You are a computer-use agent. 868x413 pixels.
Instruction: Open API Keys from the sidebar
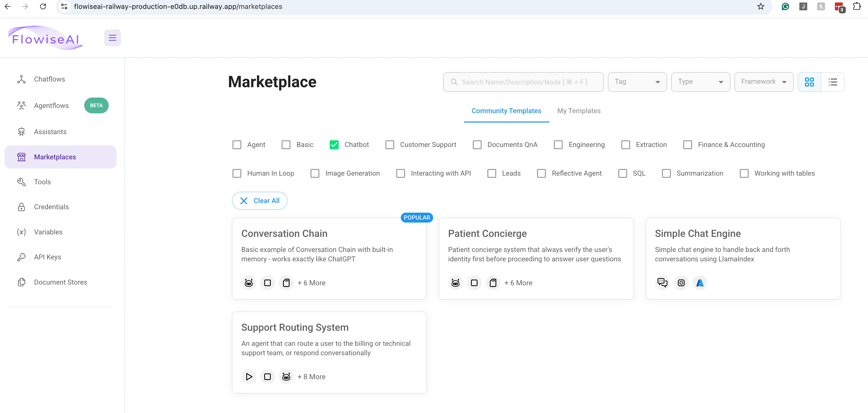[x=47, y=257]
